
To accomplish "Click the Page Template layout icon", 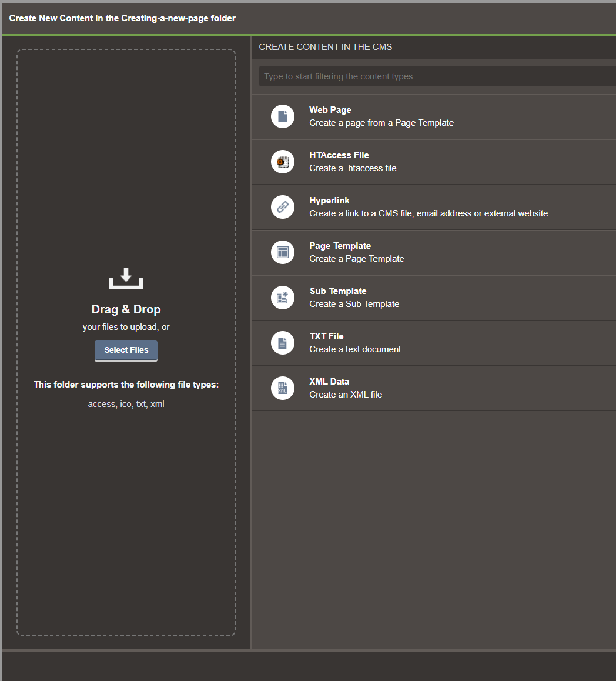I will tap(283, 252).
